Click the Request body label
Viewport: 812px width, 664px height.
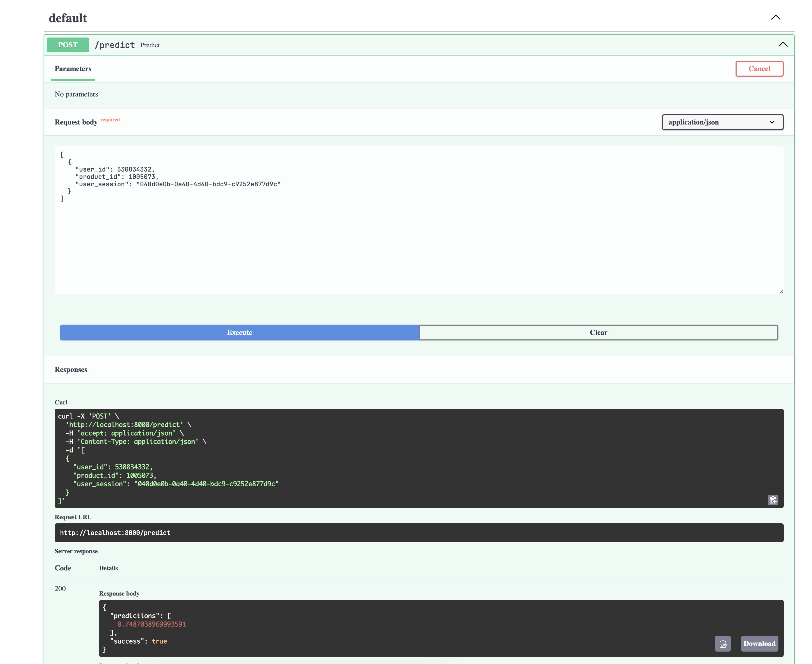pos(76,122)
